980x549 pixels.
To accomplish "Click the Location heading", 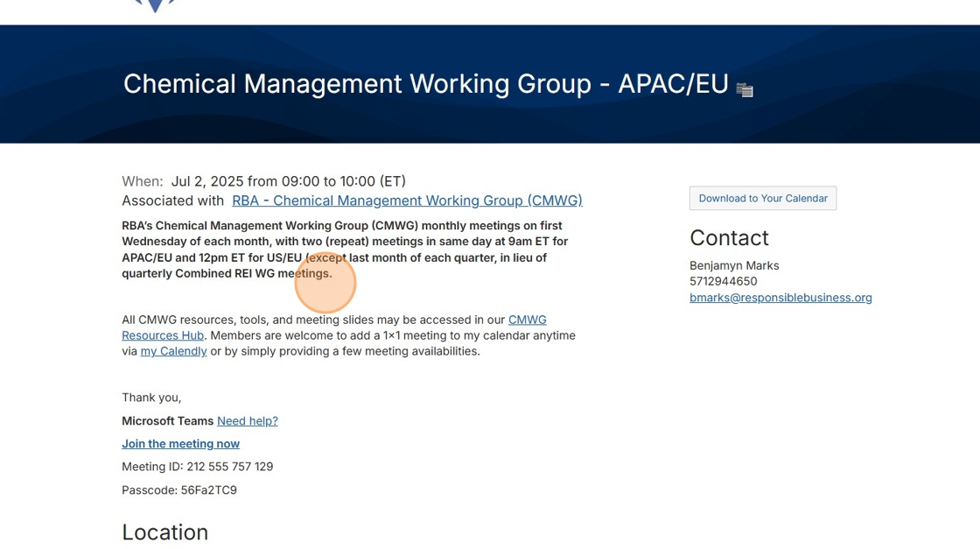I will click(x=165, y=532).
